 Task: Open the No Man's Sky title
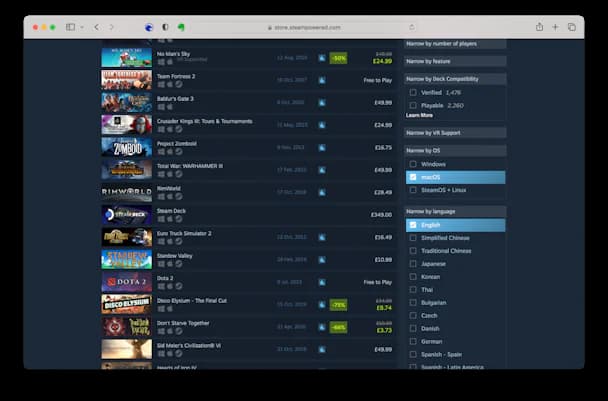tap(173, 54)
